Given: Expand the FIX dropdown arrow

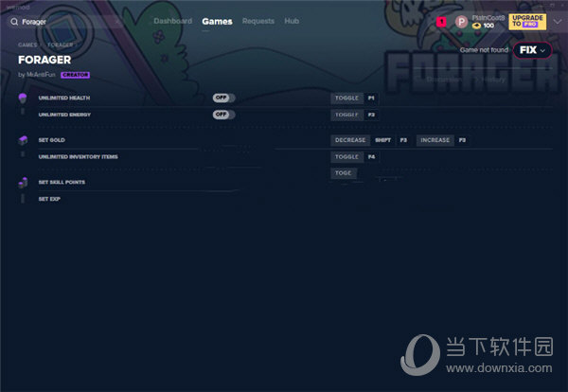Looking at the screenshot, I should click(542, 51).
